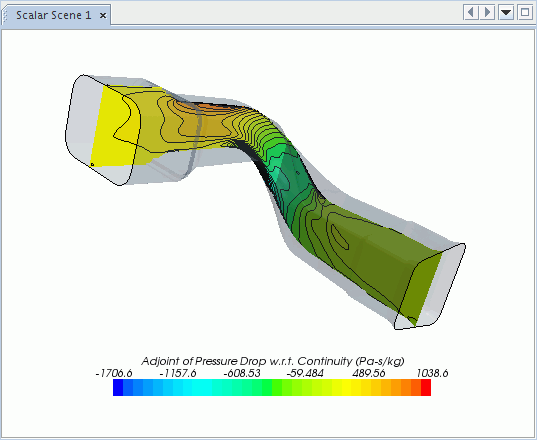Click the -59.484 legend label

(304, 373)
